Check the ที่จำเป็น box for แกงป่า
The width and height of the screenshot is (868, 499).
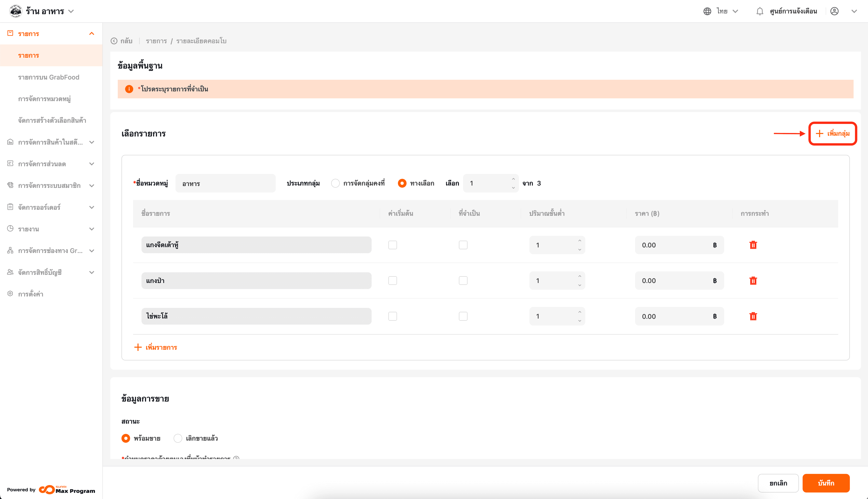coord(463,281)
